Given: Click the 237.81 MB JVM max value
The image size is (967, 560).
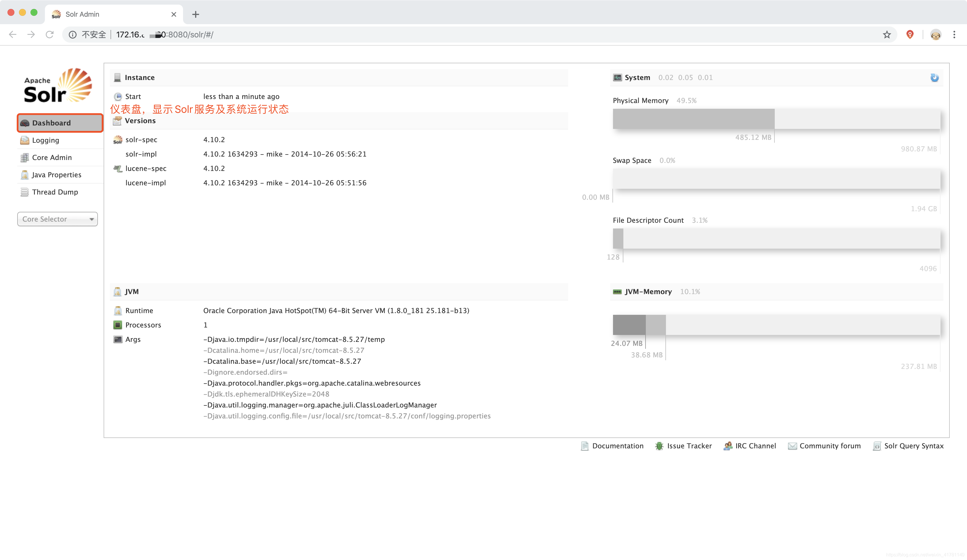Looking at the screenshot, I should click(919, 366).
